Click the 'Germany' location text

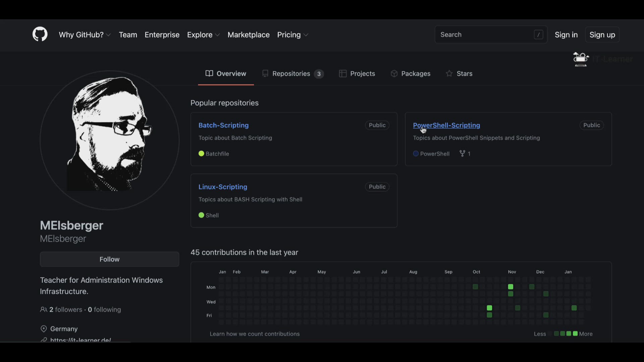point(64,329)
